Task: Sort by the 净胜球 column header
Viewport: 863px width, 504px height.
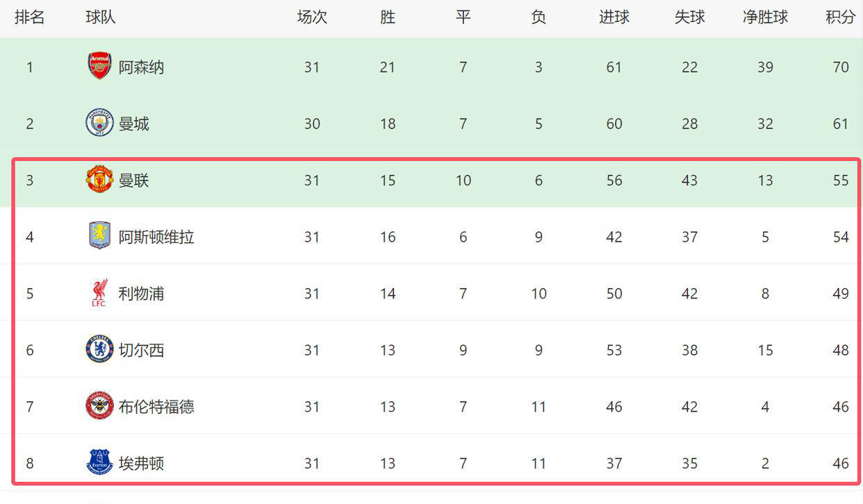Action: click(x=765, y=17)
